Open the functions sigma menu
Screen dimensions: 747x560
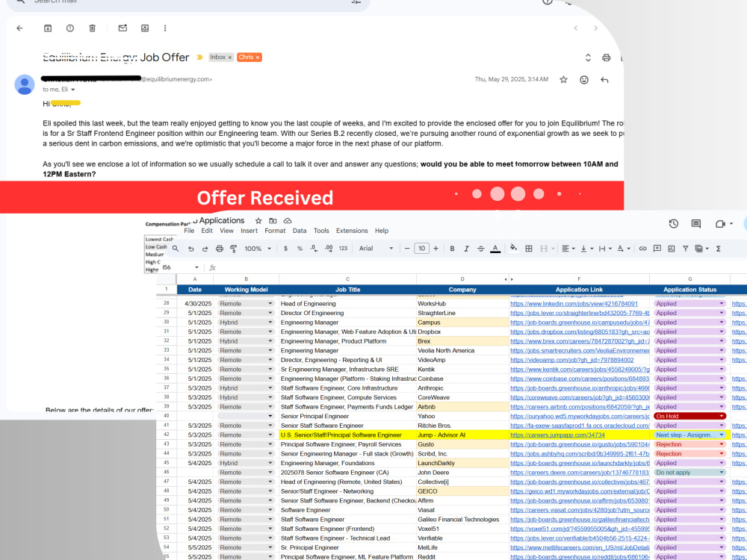click(718, 249)
